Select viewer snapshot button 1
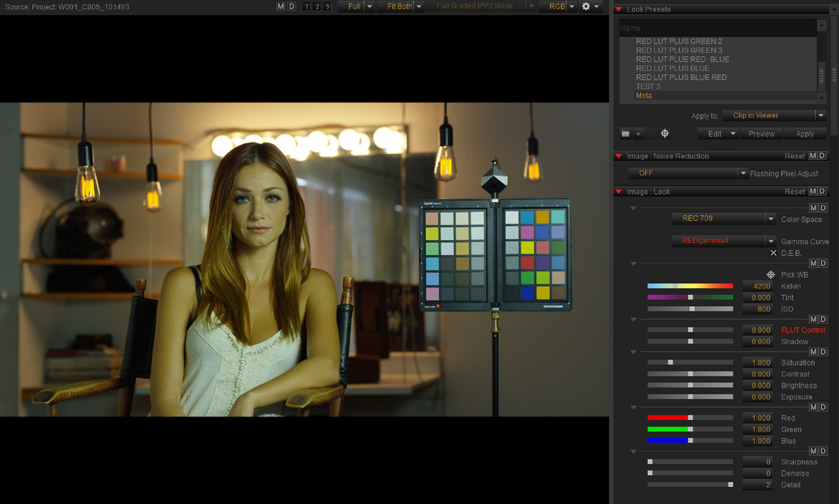839x504 pixels. (x=307, y=7)
